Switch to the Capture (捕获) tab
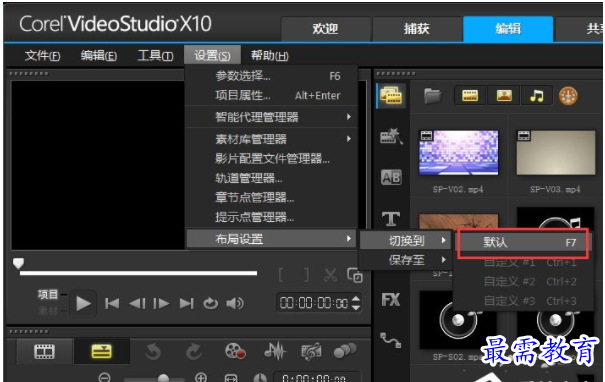 [x=417, y=29]
